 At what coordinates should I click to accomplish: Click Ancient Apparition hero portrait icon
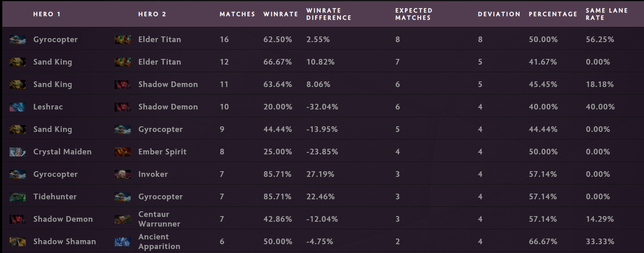click(x=123, y=241)
